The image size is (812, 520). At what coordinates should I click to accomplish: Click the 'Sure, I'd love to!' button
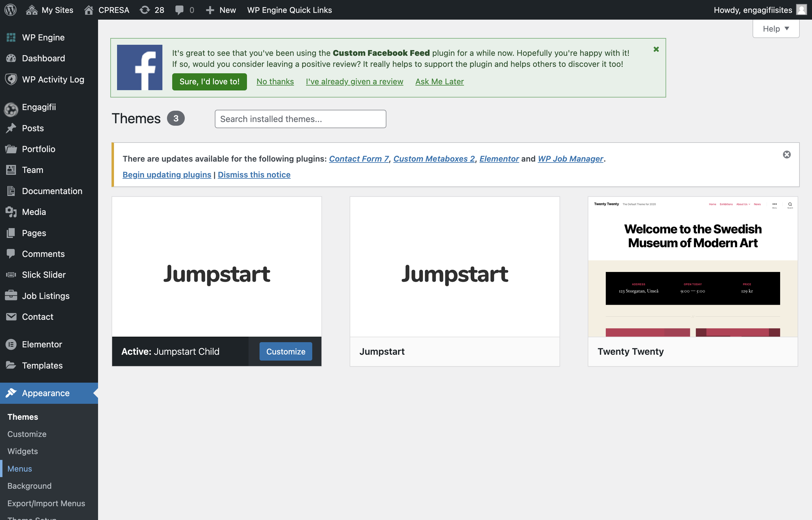click(x=210, y=82)
